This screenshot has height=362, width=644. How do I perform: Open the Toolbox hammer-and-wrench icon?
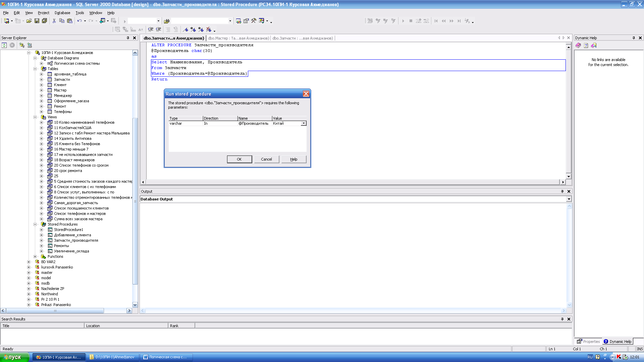254,21
